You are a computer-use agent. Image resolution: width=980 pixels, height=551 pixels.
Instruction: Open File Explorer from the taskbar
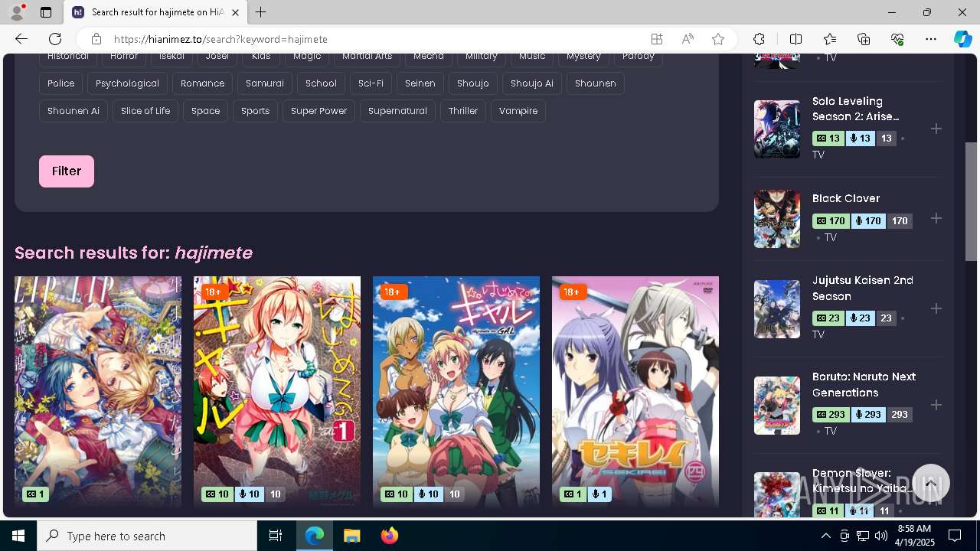(x=351, y=536)
